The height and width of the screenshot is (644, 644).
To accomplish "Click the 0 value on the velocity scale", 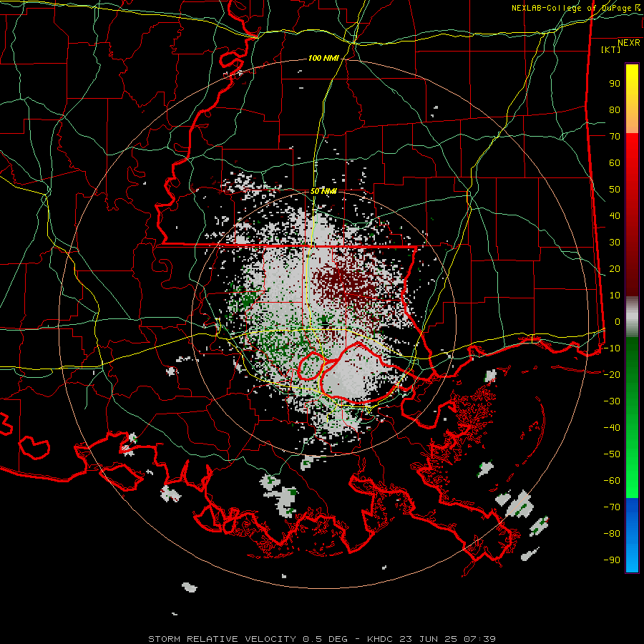I will (x=618, y=321).
